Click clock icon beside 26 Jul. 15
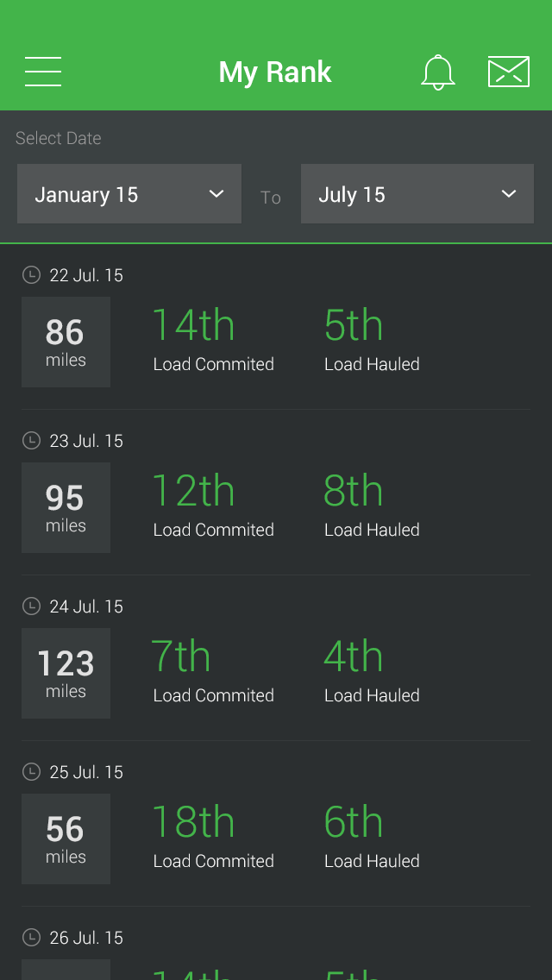 click(31, 938)
